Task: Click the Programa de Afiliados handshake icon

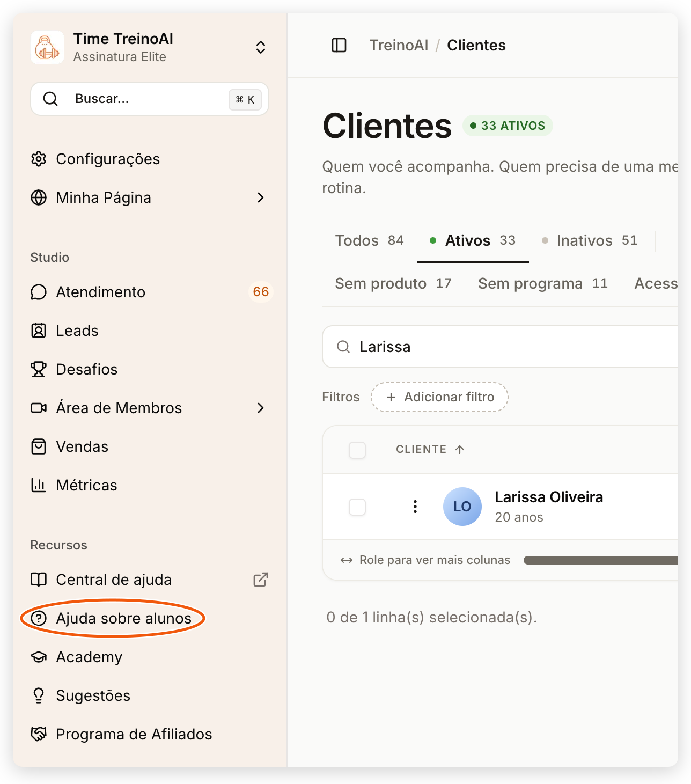Action: coord(39,734)
